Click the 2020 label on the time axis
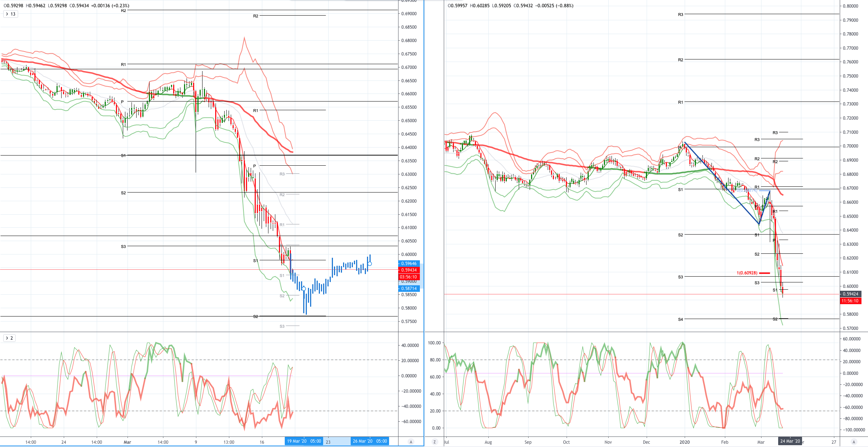Viewport: 868px width, 447px height. 685,442
